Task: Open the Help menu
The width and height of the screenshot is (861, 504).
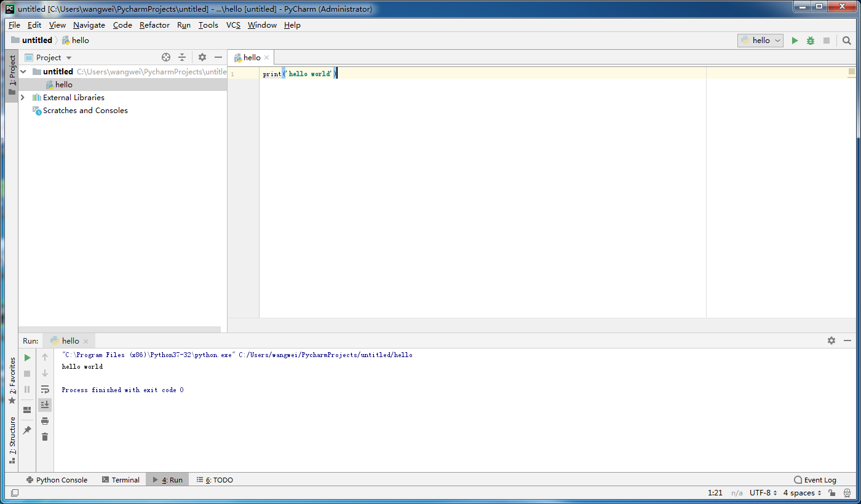Action: pos(292,25)
